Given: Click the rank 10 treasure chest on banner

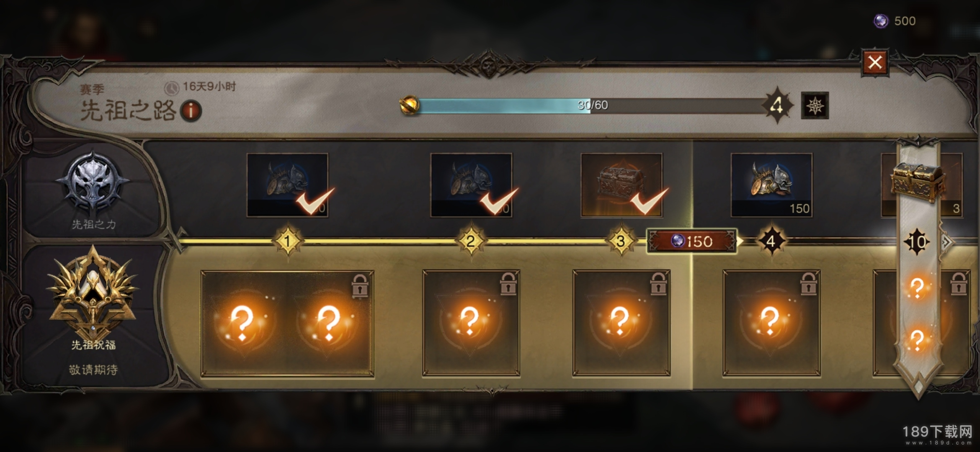Looking at the screenshot, I should 917,182.
